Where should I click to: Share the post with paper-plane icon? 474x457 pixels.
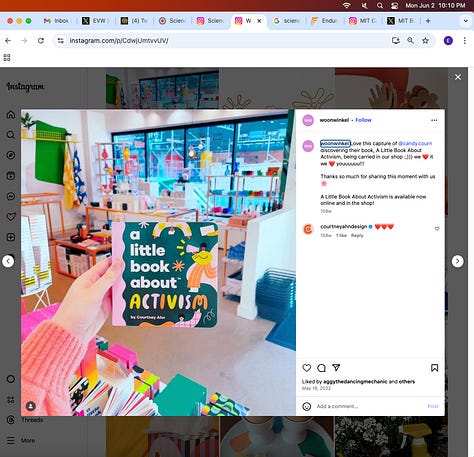pos(336,368)
